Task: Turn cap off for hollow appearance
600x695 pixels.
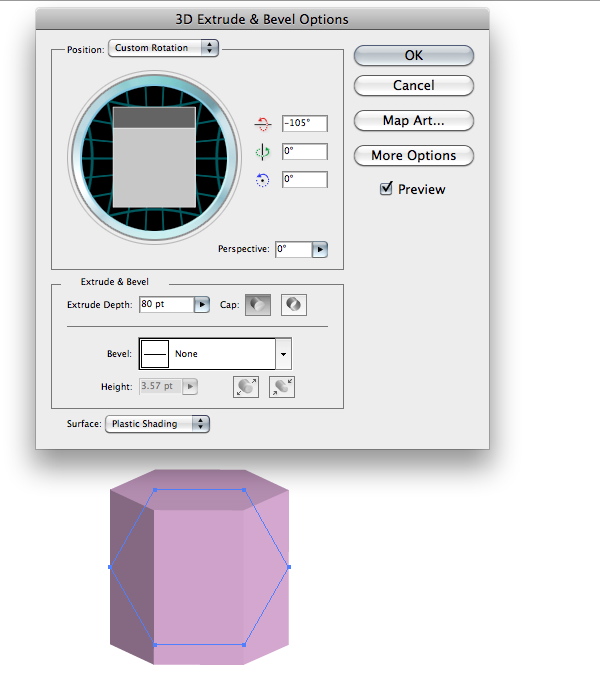Action: (294, 305)
